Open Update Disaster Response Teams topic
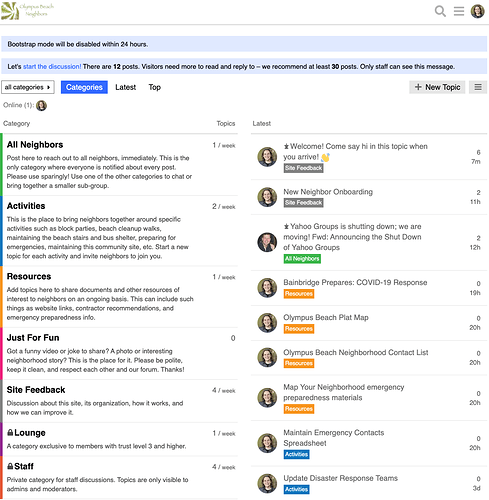The image size is (489, 500). pos(341,478)
